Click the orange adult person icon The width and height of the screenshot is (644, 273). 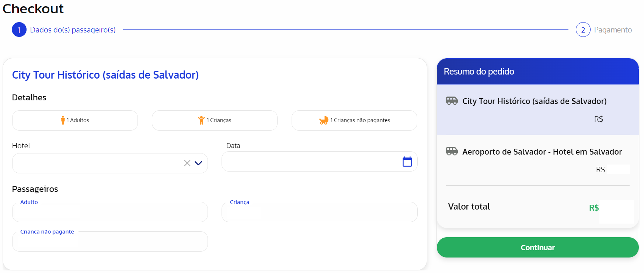pyautogui.click(x=63, y=120)
